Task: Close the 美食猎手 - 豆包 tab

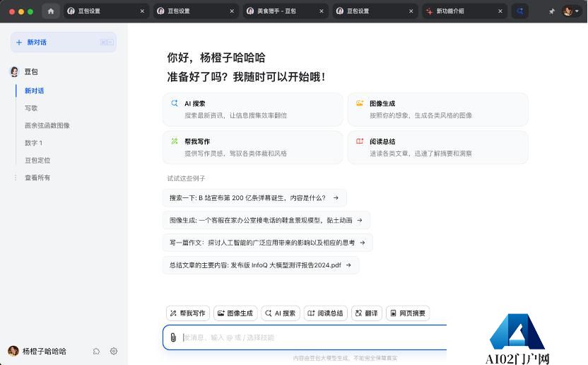Action: click(322, 11)
